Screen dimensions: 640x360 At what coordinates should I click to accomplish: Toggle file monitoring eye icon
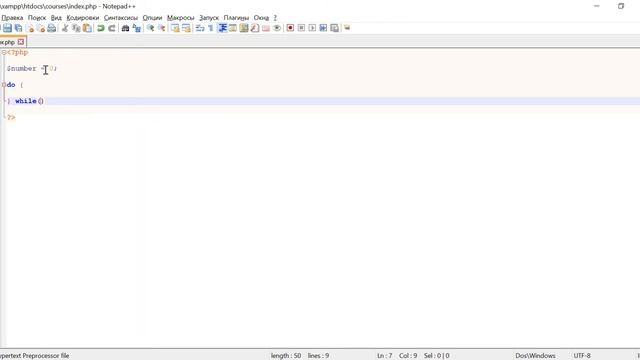pos(277,28)
